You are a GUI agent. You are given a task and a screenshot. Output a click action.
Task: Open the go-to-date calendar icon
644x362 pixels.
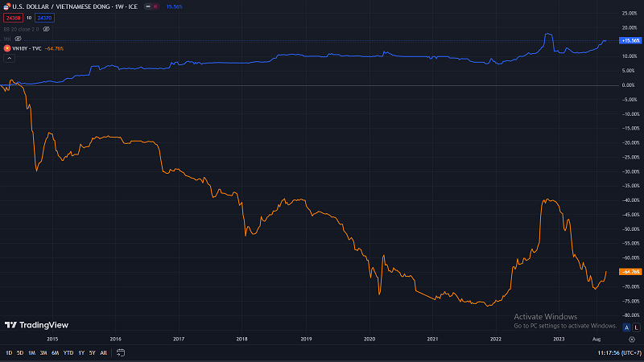pyautogui.click(x=120, y=352)
